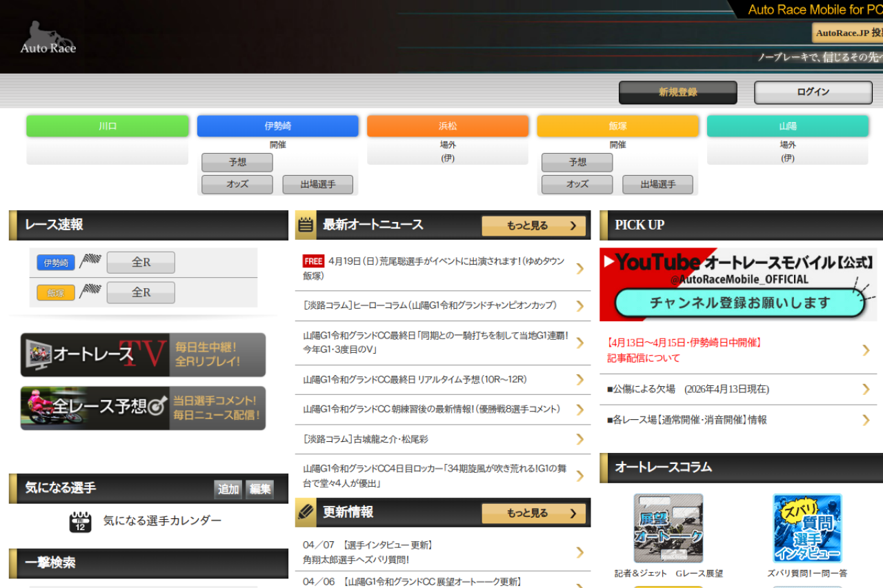Click the checkered flag icon beside 飯塚
This screenshot has height=588, width=883.
(90, 292)
